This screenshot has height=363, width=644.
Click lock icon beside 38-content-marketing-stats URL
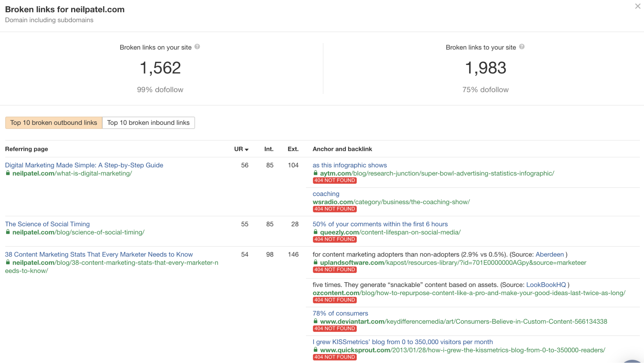(x=8, y=263)
